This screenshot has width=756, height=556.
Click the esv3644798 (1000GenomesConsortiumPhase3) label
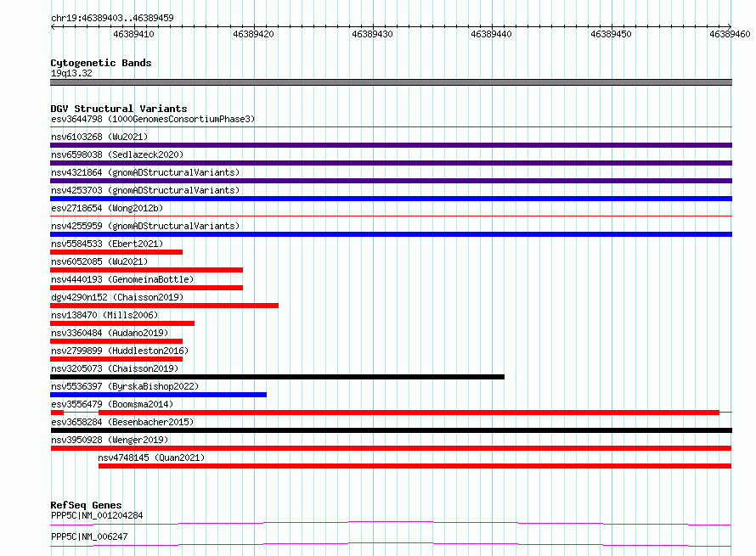(153, 119)
